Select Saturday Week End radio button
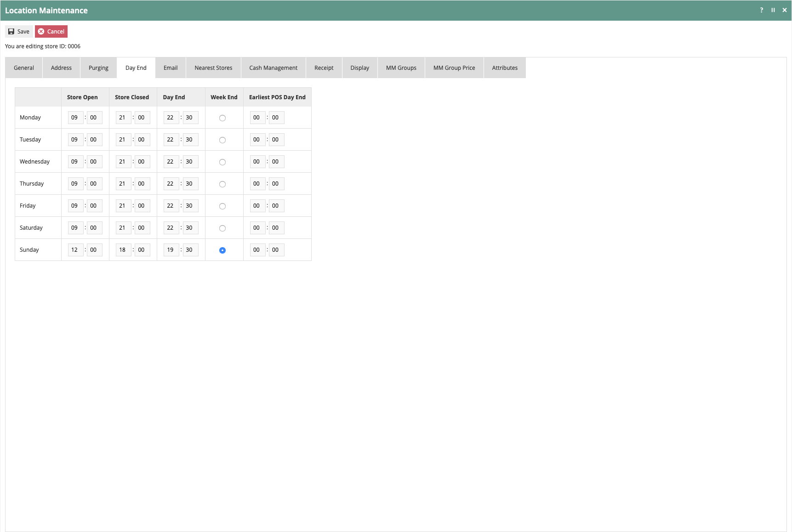 click(222, 228)
